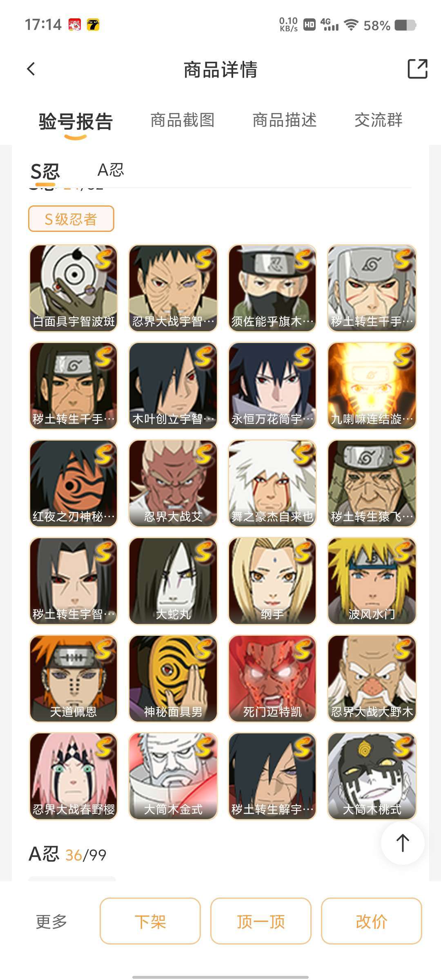Choose the 天道佩恩 ninja portrait
Screen dimensions: 441x980
73,679
